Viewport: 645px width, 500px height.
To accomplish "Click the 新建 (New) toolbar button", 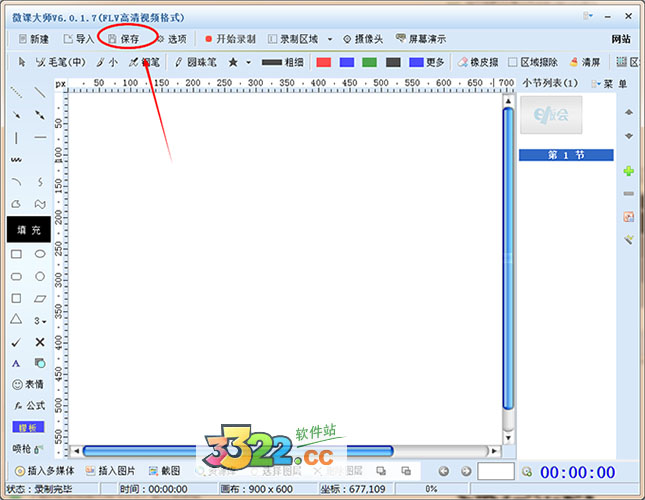I will click(x=34, y=39).
